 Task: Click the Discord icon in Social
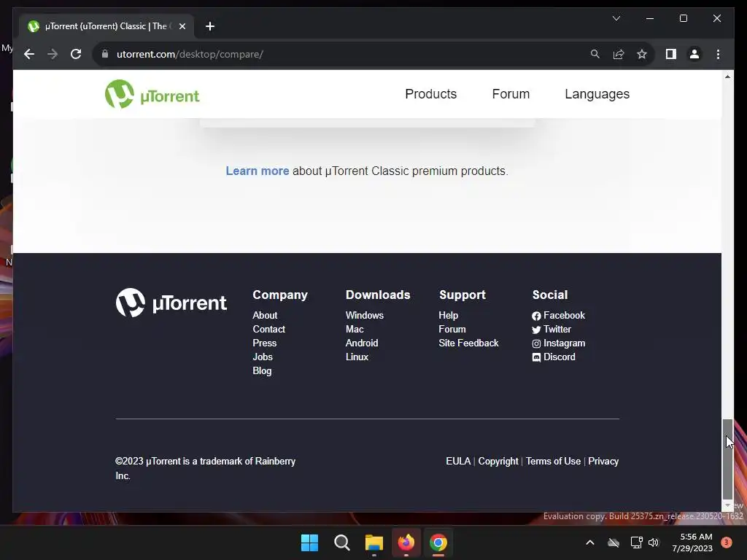[536, 357]
